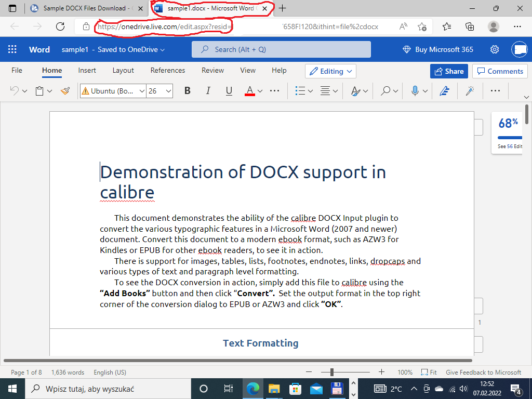Click the Search (Alt + Q) box

[281, 49]
